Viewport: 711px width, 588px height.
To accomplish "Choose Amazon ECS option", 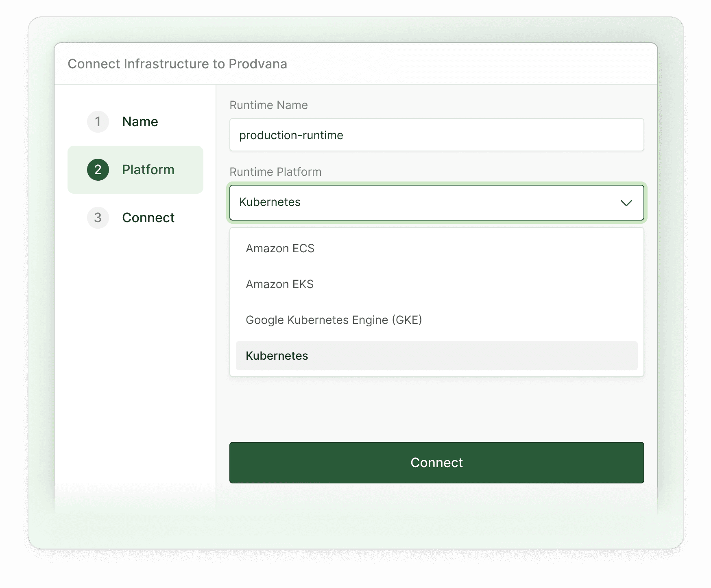I will pos(436,248).
